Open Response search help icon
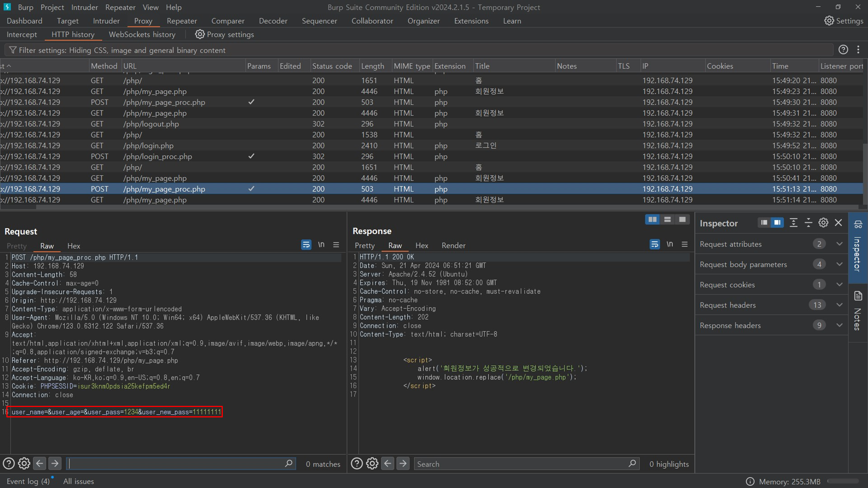The height and width of the screenshot is (488, 868). pyautogui.click(x=357, y=464)
